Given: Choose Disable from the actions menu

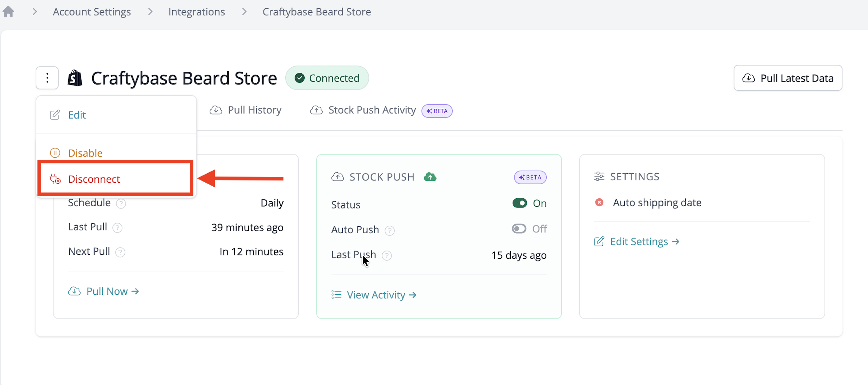Looking at the screenshot, I should click(x=116, y=153).
